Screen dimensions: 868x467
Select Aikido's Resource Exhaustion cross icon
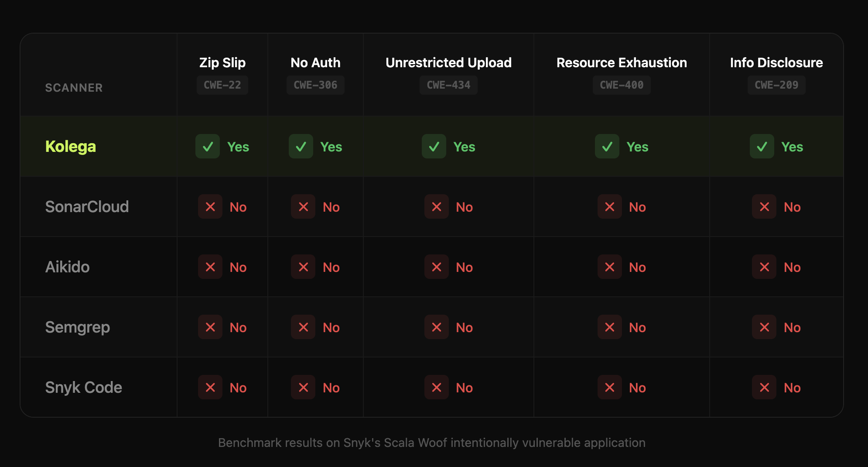(610, 267)
